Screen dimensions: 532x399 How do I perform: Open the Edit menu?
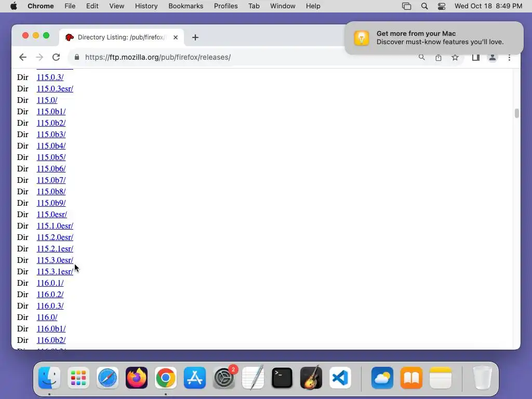tap(92, 6)
